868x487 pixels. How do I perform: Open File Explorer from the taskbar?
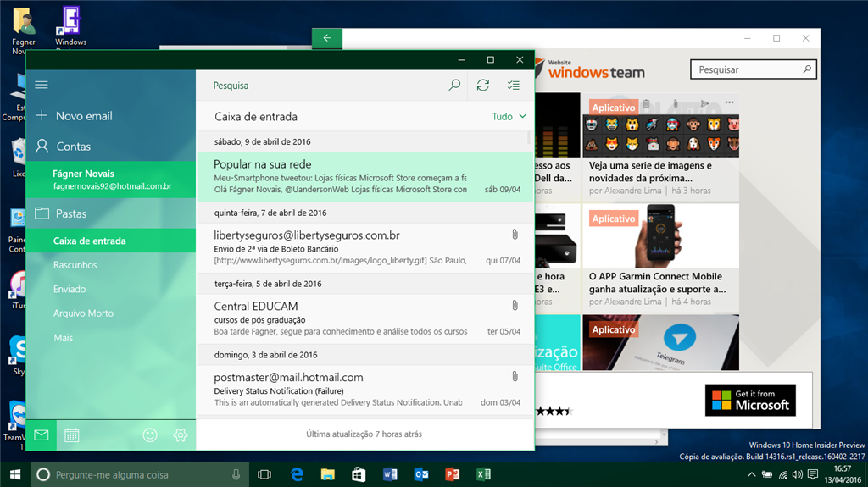point(328,474)
